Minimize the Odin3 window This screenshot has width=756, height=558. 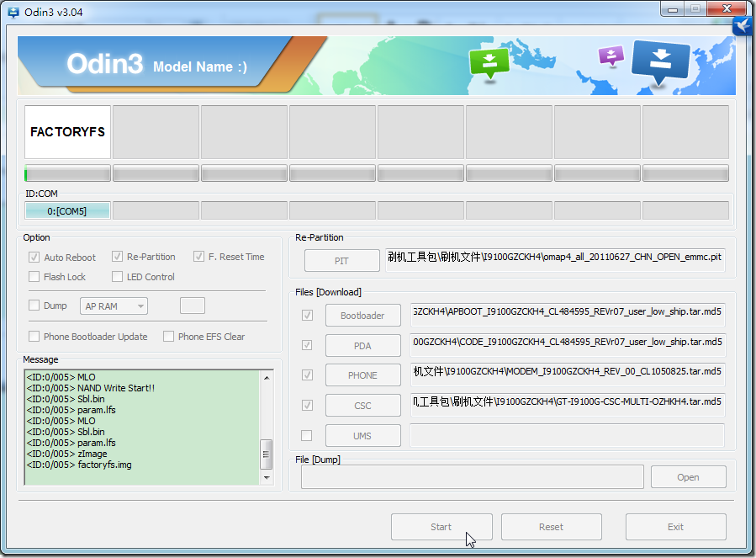coord(673,9)
